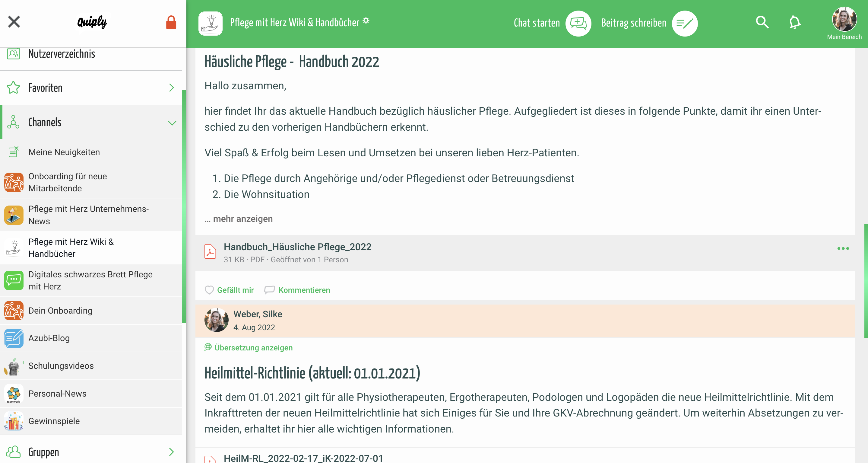This screenshot has height=463, width=868.
Task: Click the Häusliche Pflege - Handbuch 2022 title
Action: [292, 62]
